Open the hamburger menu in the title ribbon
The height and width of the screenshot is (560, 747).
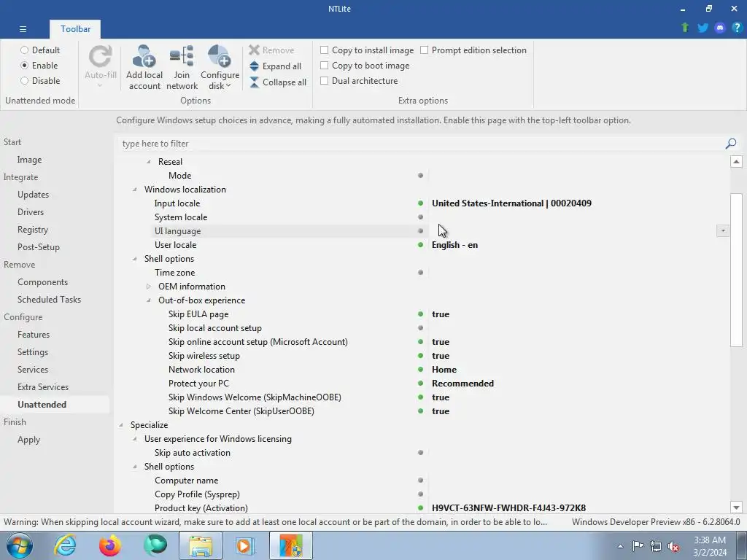pos(23,29)
